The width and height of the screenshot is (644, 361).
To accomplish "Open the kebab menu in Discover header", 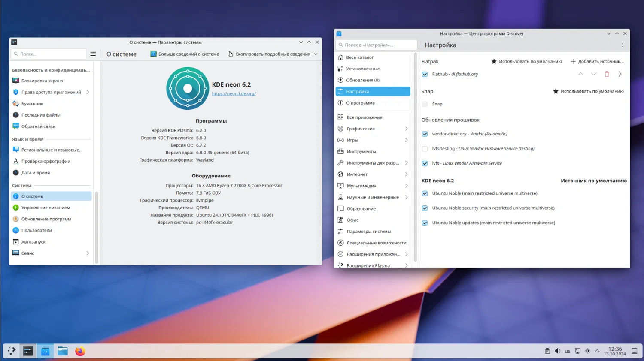I will [623, 45].
